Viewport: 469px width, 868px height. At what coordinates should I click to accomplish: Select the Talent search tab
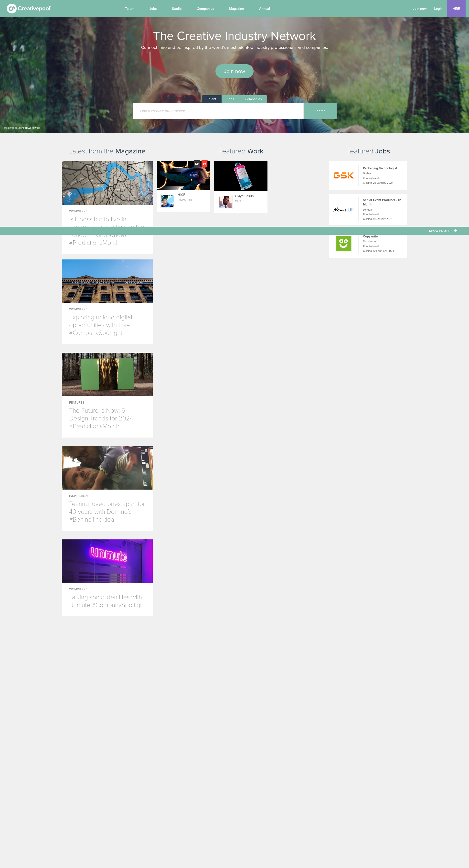(x=212, y=99)
